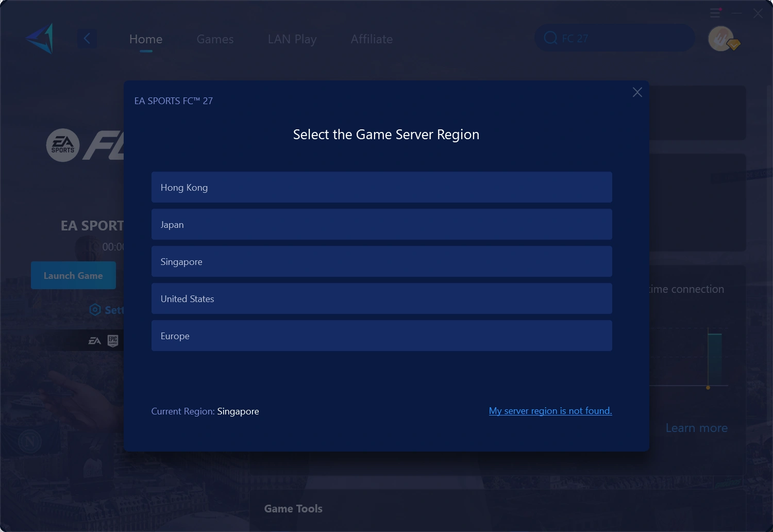This screenshot has width=773, height=532.
Task: Click the Current Region Singapore text
Action: pyautogui.click(x=205, y=411)
